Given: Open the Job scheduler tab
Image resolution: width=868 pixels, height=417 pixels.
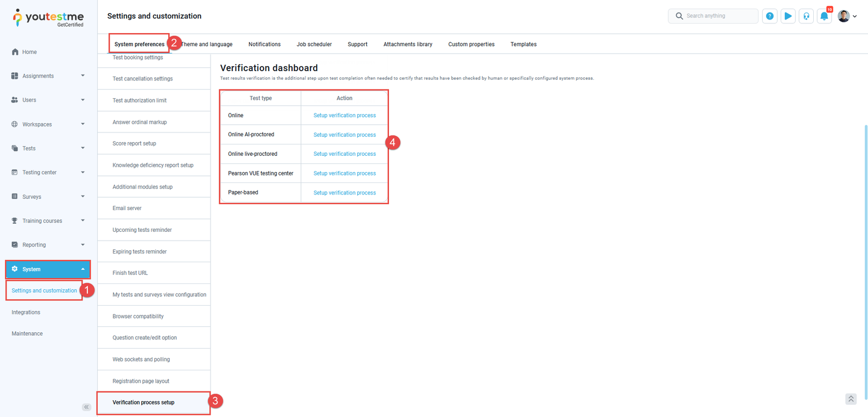Looking at the screenshot, I should pyautogui.click(x=314, y=45).
